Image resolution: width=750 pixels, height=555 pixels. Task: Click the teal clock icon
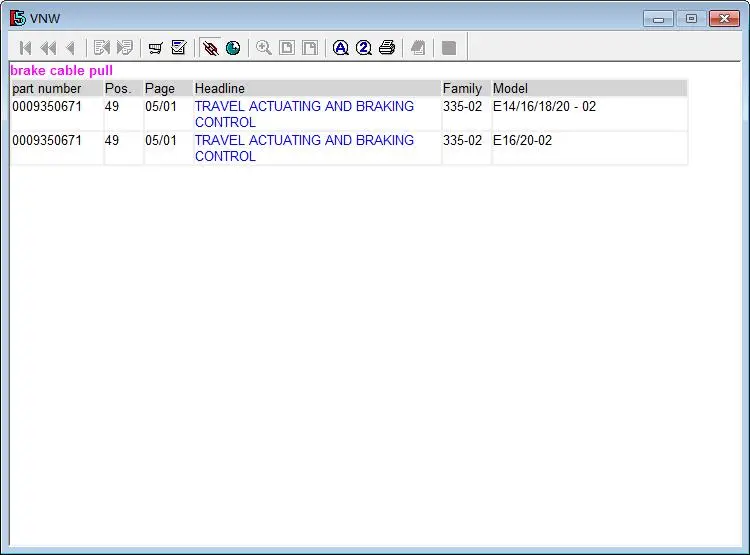(233, 48)
